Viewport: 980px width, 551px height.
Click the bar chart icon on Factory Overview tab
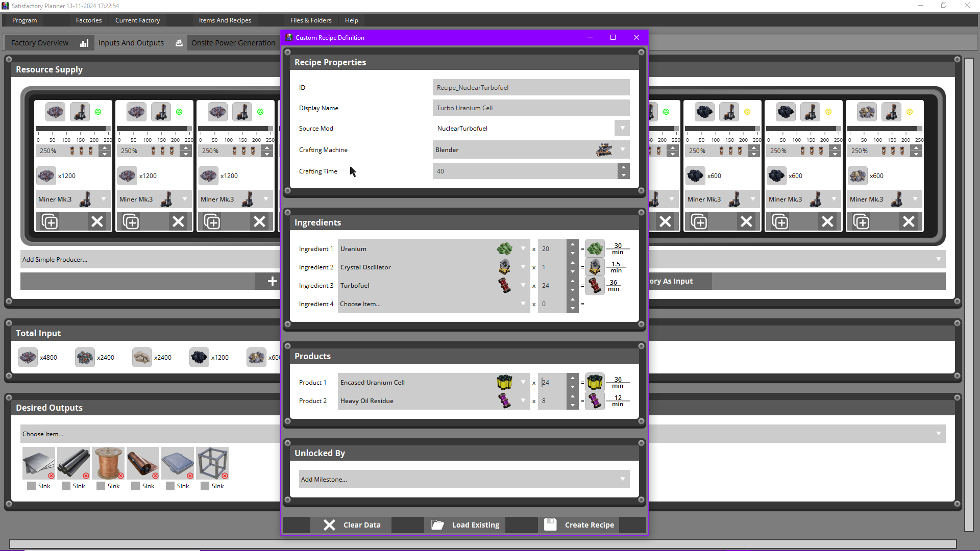pyautogui.click(x=84, y=43)
